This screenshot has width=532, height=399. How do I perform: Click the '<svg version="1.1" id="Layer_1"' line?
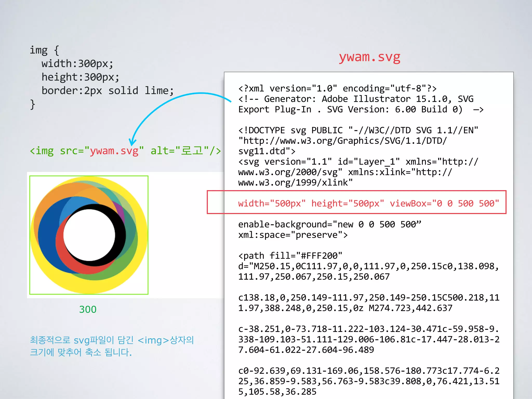coord(358,162)
